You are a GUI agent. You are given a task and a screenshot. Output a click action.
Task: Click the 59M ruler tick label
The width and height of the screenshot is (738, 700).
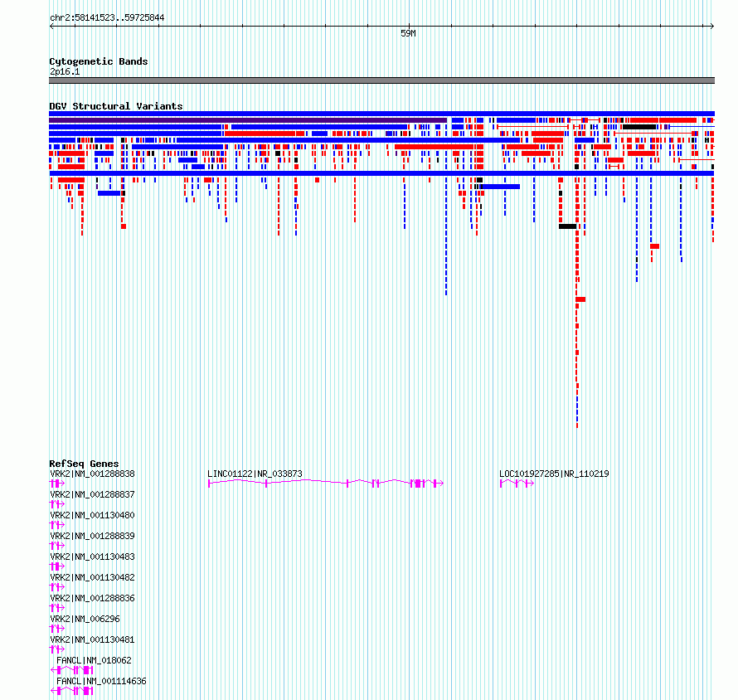tap(408, 33)
